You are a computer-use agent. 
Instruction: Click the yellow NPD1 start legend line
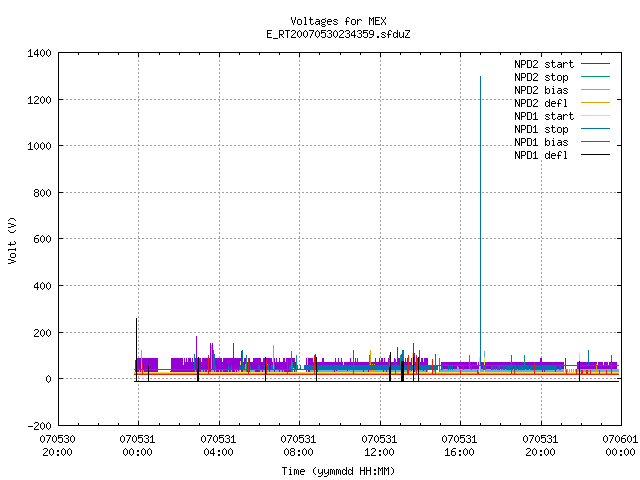[596, 116]
